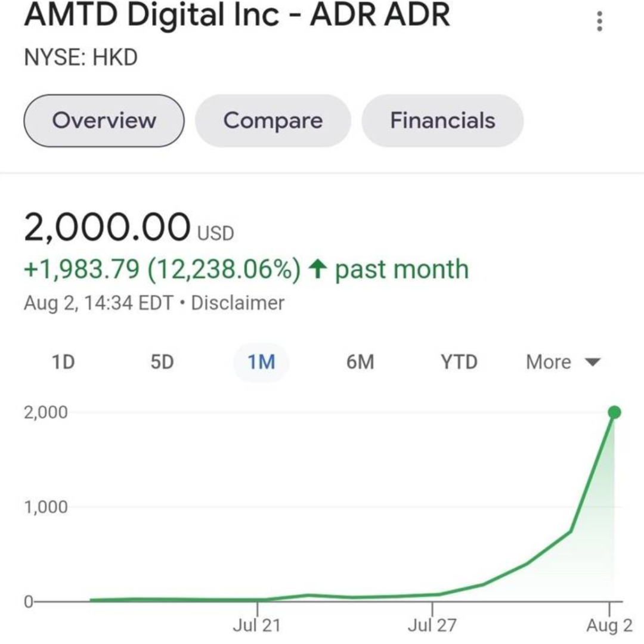Image resolution: width=644 pixels, height=644 pixels.
Task: Click the 2,000.00 USD price
Action: point(129,228)
